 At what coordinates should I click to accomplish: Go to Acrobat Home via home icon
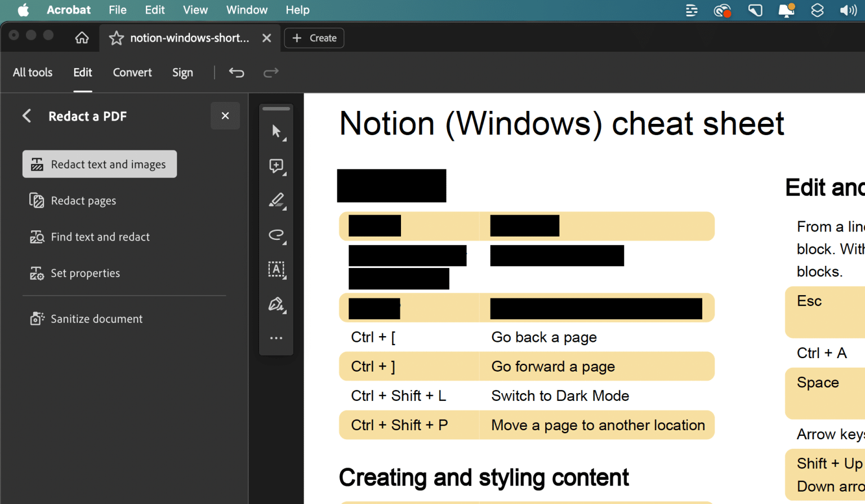(x=82, y=38)
